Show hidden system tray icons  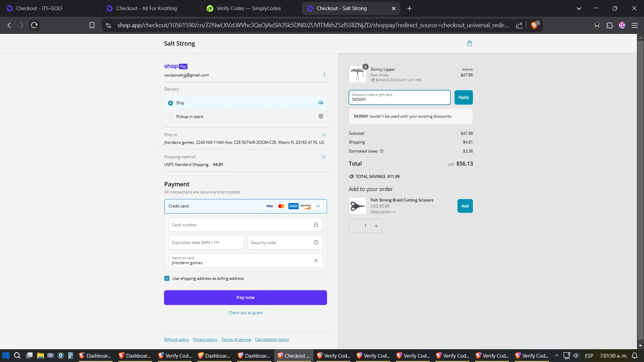coord(556,356)
